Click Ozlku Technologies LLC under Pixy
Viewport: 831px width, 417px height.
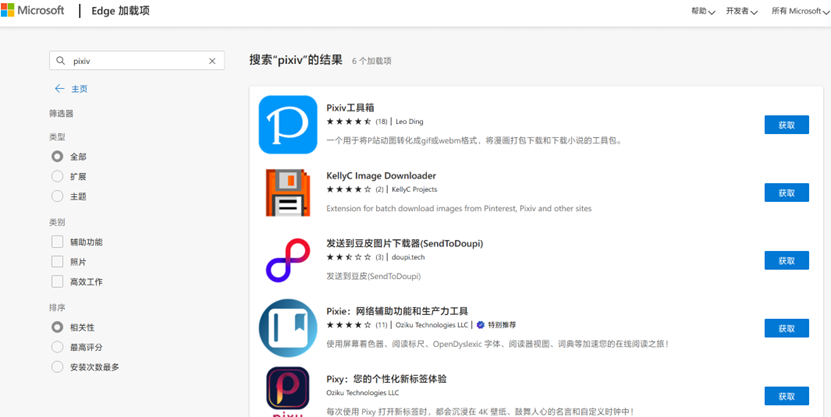tap(363, 393)
